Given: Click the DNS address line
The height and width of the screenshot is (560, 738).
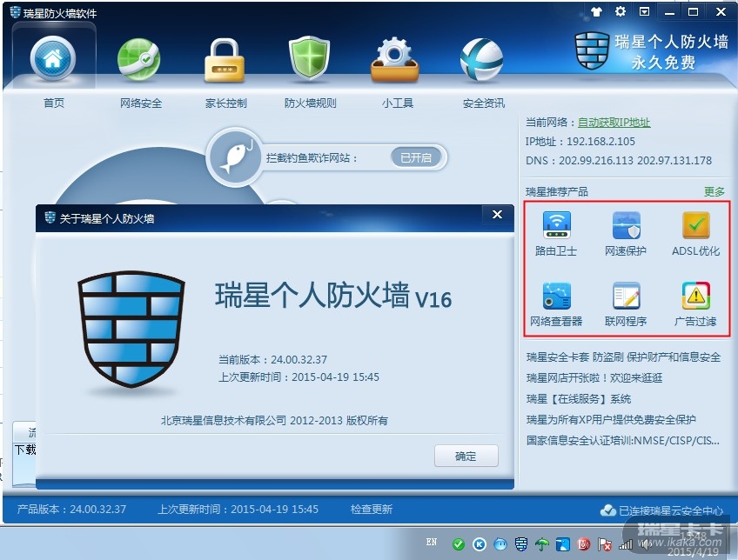Looking at the screenshot, I should point(619,161).
